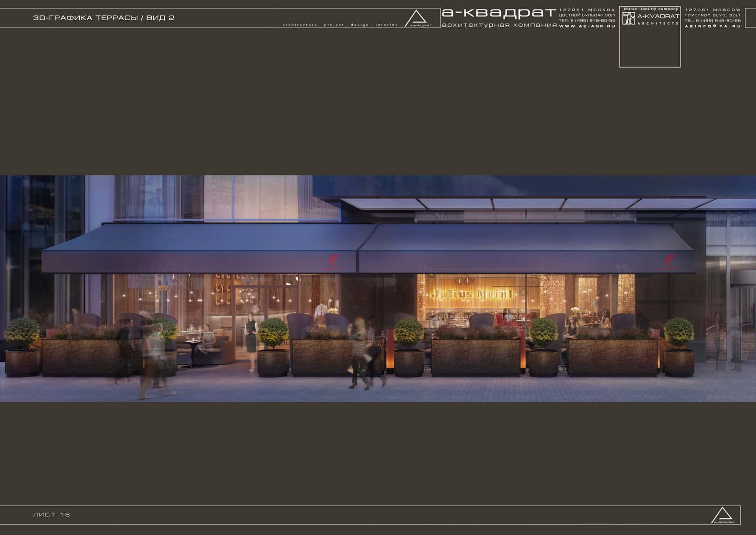The width and height of the screenshot is (756, 535).
Task: Click the subtitle 'архитектурная компания'
Action: [499, 25]
